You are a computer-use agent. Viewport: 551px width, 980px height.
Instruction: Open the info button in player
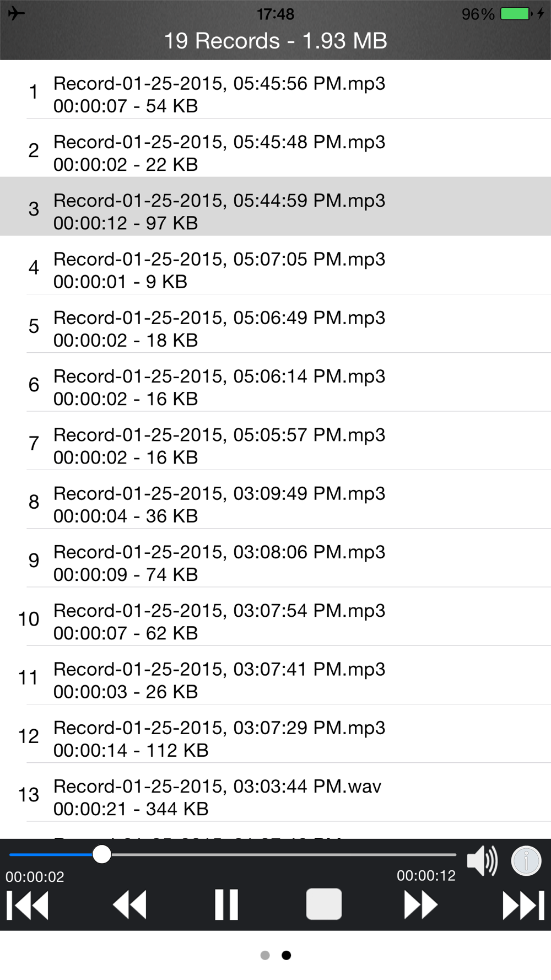pos(526,860)
